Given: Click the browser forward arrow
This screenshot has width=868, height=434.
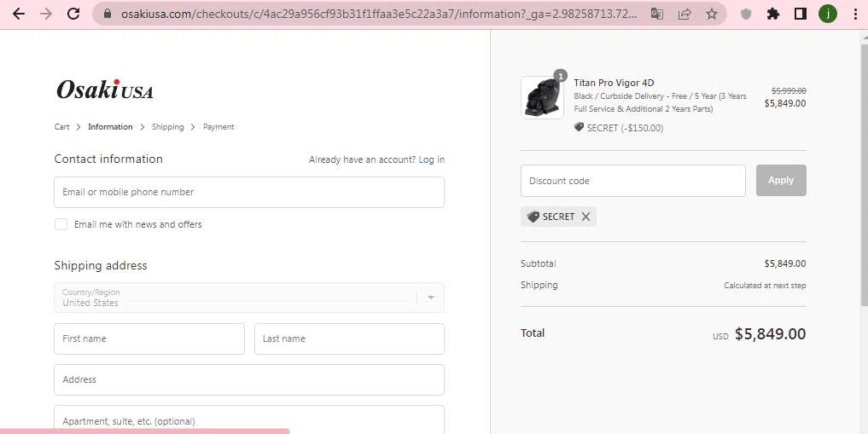Looking at the screenshot, I should [x=46, y=14].
